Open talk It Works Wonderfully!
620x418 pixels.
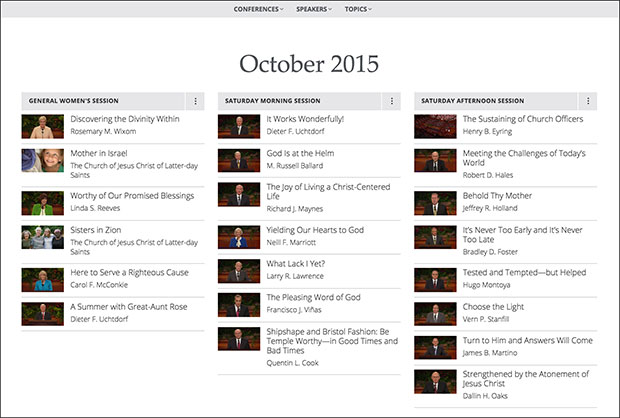click(305, 119)
